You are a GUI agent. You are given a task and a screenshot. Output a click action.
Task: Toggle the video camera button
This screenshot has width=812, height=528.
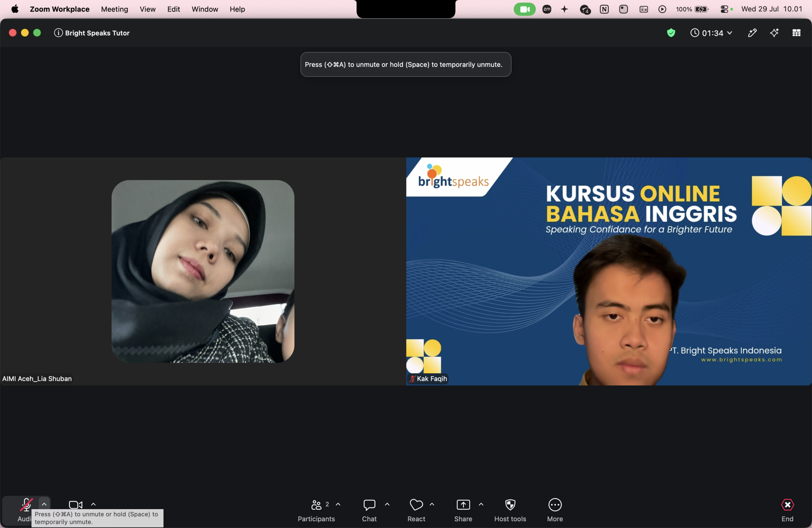76,505
